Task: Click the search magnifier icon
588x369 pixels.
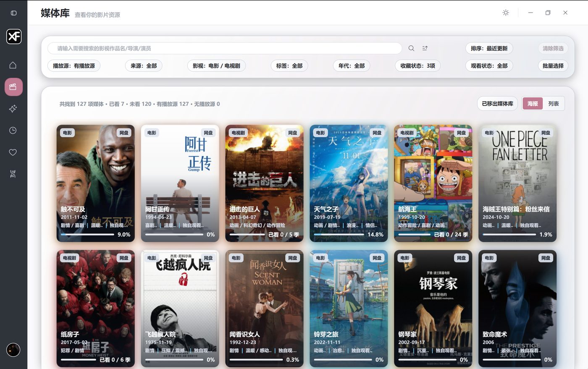Action: (x=412, y=48)
